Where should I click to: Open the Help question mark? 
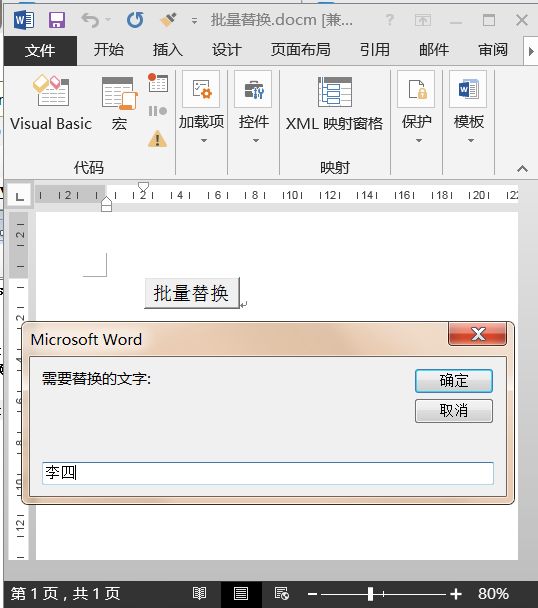click(389, 20)
